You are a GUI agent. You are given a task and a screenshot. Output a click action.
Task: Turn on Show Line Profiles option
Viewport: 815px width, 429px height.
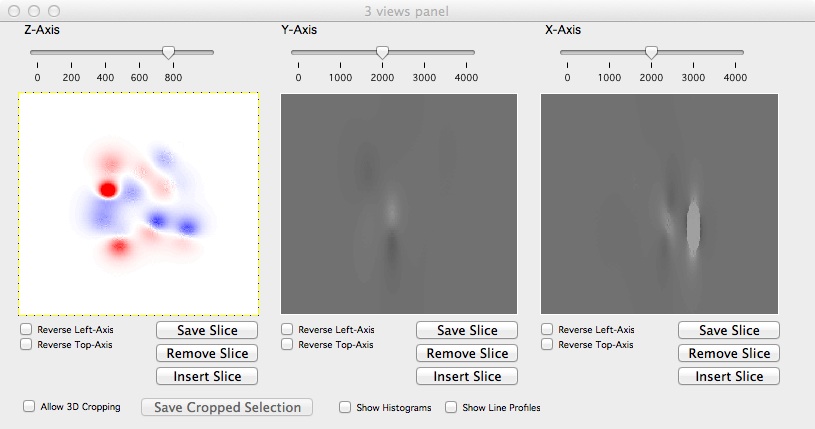451,407
